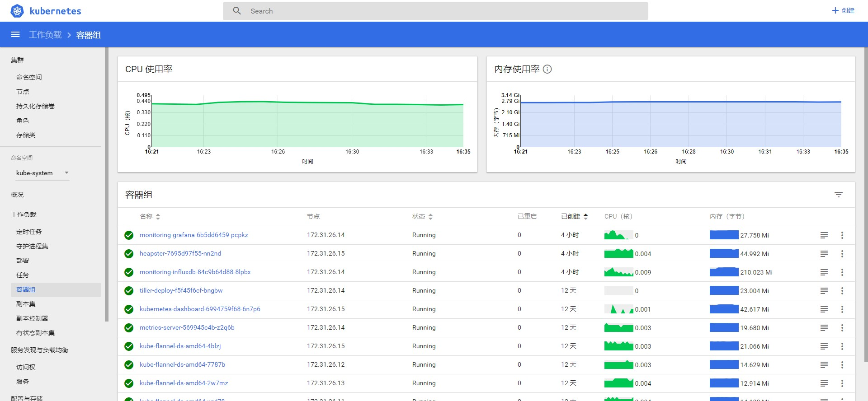Screen dimensions: 868x401
Task: Open actions menu for metrics-server pod
Action: point(842,328)
